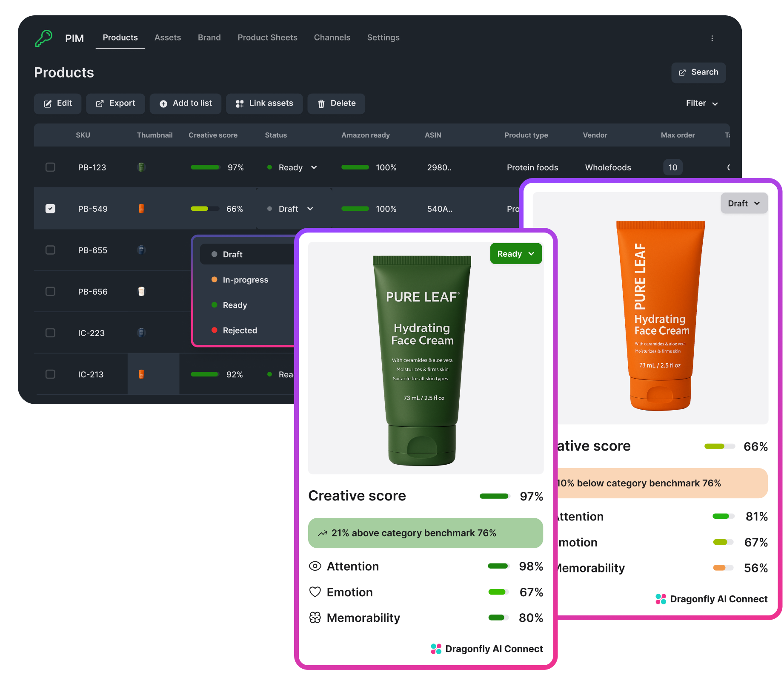Open the PB-549 orange tube thumbnail
The width and height of the screenshot is (784, 681).
point(141,209)
